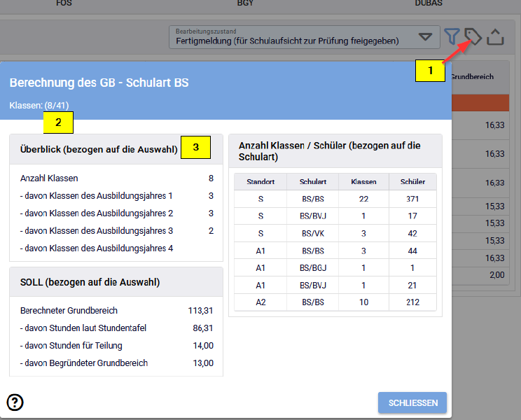Click the Klassen column header
Screen dimensions: 521x420
[x=363, y=181]
